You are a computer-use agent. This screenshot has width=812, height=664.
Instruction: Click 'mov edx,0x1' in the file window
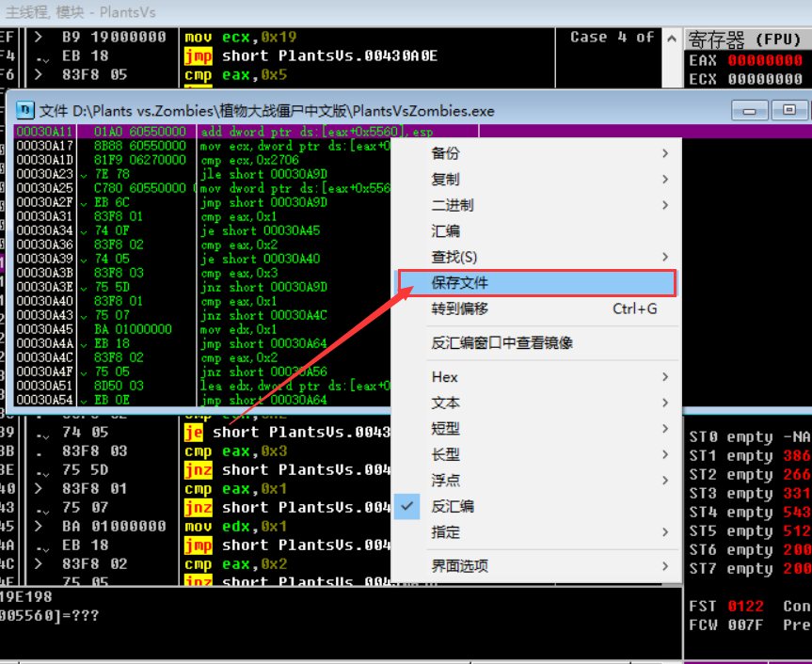pyautogui.click(x=239, y=329)
